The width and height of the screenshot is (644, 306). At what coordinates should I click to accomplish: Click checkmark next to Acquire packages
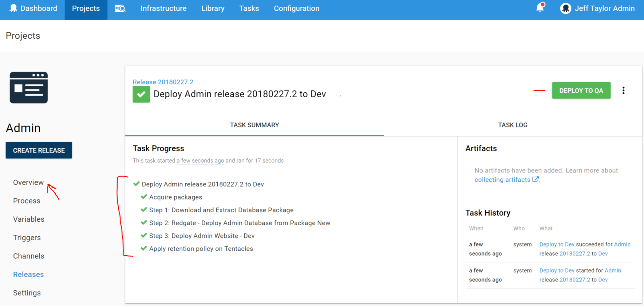point(144,197)
